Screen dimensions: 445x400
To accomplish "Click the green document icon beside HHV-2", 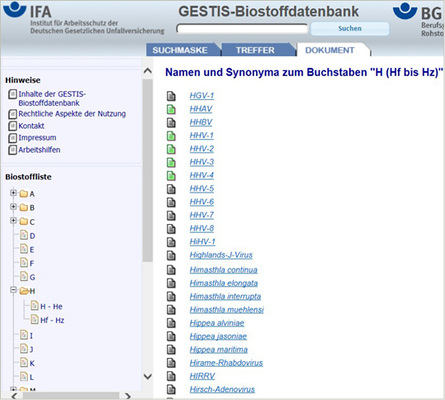I will (x=171, y=149).
